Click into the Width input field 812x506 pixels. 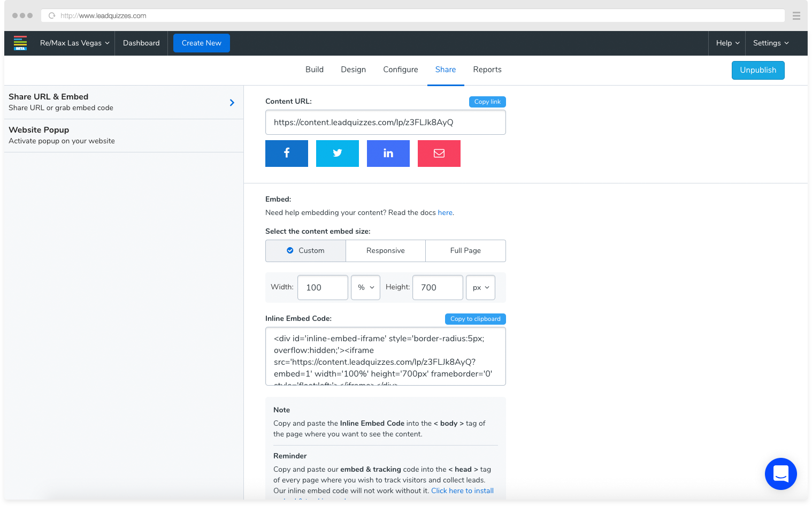coord(323,288)
